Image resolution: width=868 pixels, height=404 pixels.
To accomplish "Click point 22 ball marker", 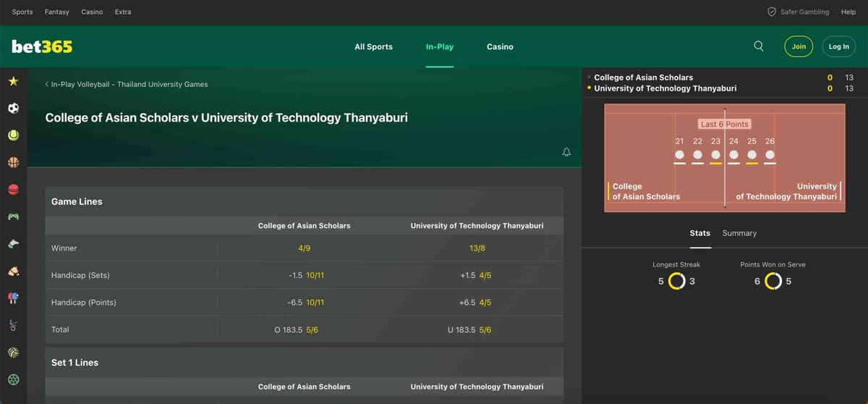I will 697,155.
